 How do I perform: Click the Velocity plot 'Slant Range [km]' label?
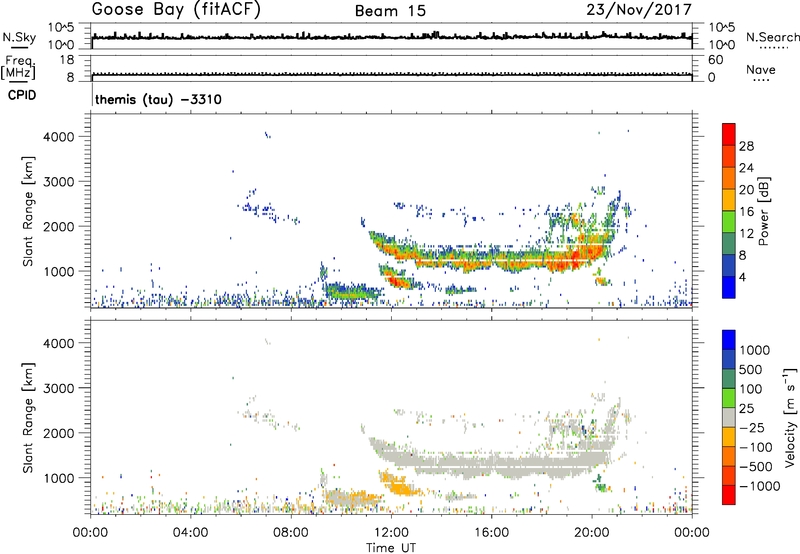coord(28,418)
